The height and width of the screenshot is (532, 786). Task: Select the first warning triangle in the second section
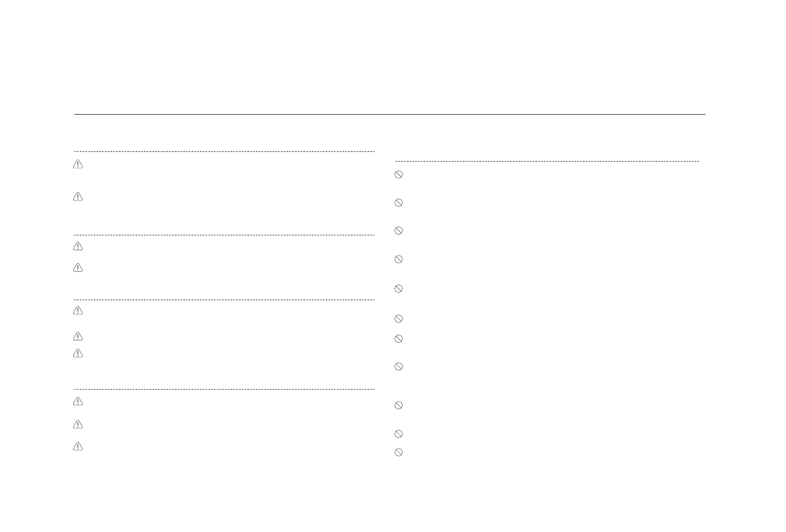78,246
